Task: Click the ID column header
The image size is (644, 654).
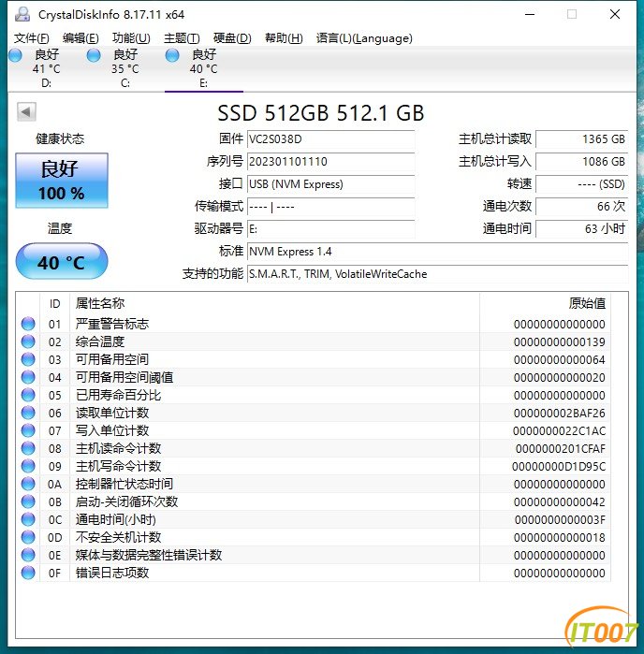Action: pos(54,304)
